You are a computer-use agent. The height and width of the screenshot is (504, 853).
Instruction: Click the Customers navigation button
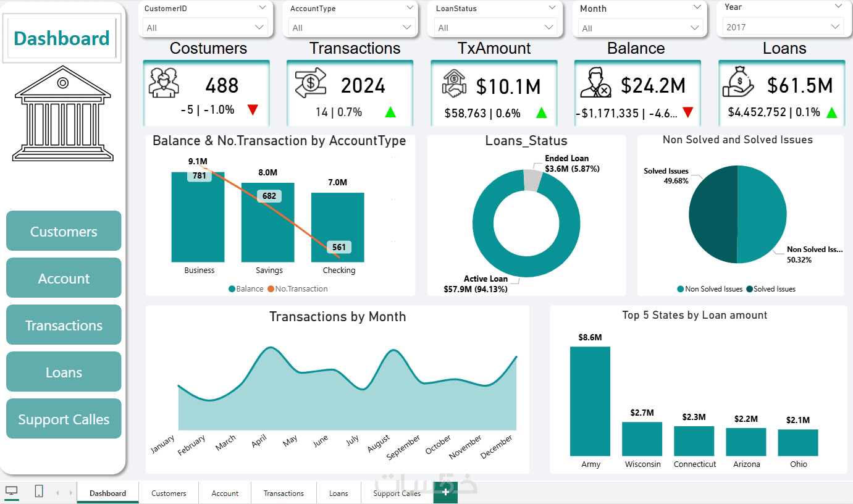pyautogui.click(x=64, y=231)
